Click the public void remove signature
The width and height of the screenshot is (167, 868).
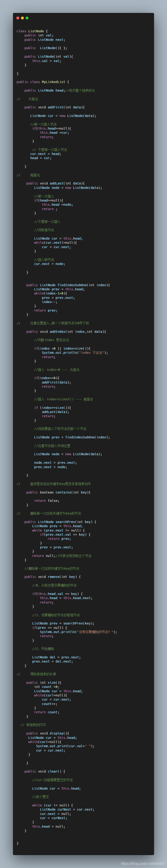[53, 577]
